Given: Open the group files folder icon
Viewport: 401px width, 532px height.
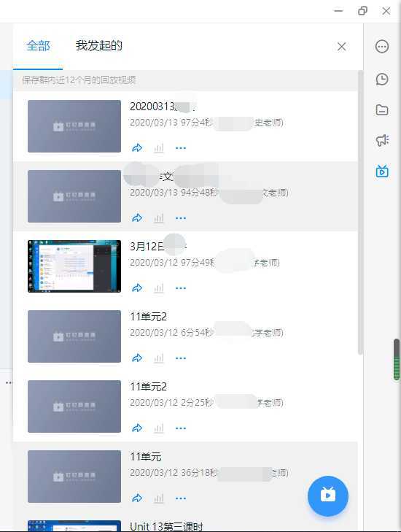Looking at the screenshot, I should click(382, 110).
